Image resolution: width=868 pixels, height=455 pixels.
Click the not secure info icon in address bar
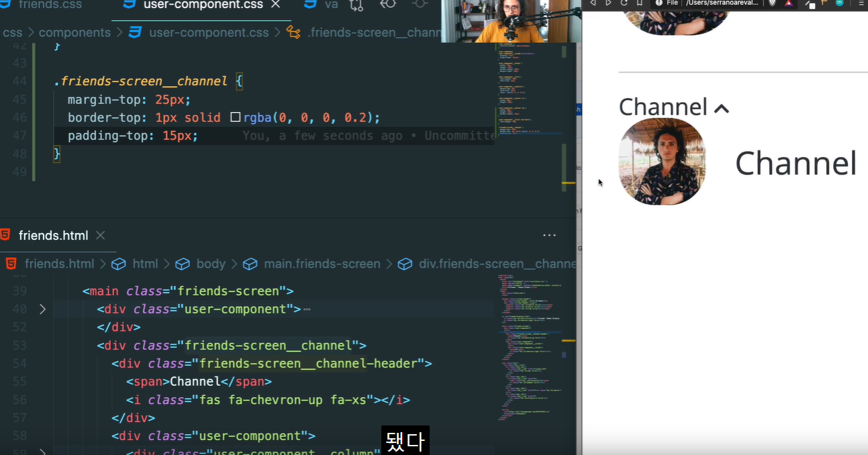(659, 3)
